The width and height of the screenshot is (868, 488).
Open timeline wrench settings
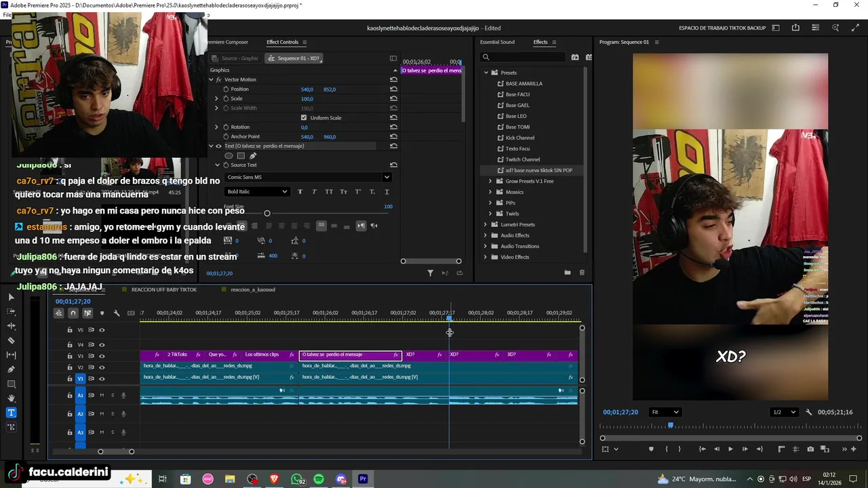click(x=117, y=313)
